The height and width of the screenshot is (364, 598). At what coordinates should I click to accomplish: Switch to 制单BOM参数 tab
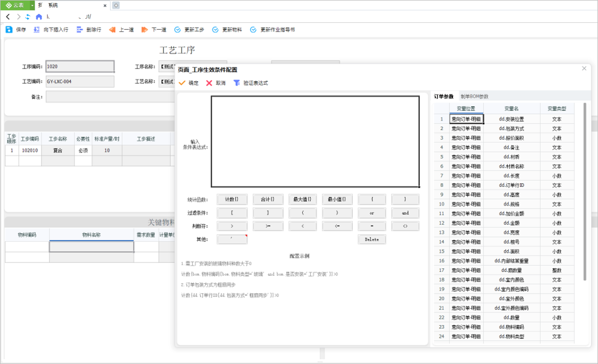(474, 96)
